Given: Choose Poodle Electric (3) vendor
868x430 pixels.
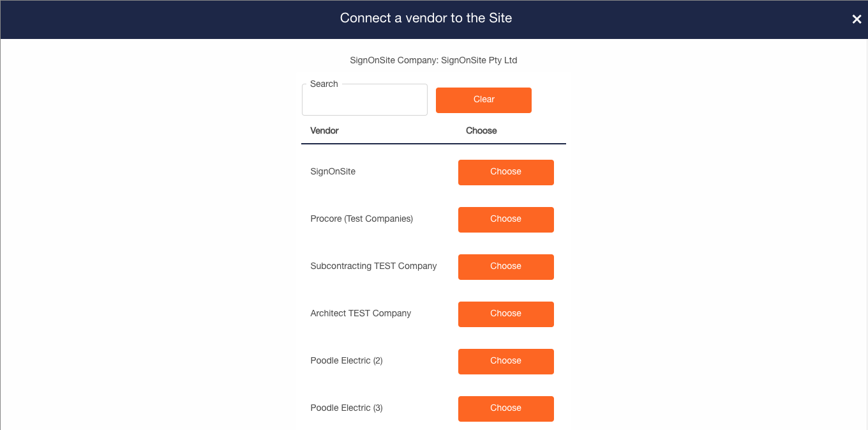Looking at the screenshot, I should [x=506, y=408].
